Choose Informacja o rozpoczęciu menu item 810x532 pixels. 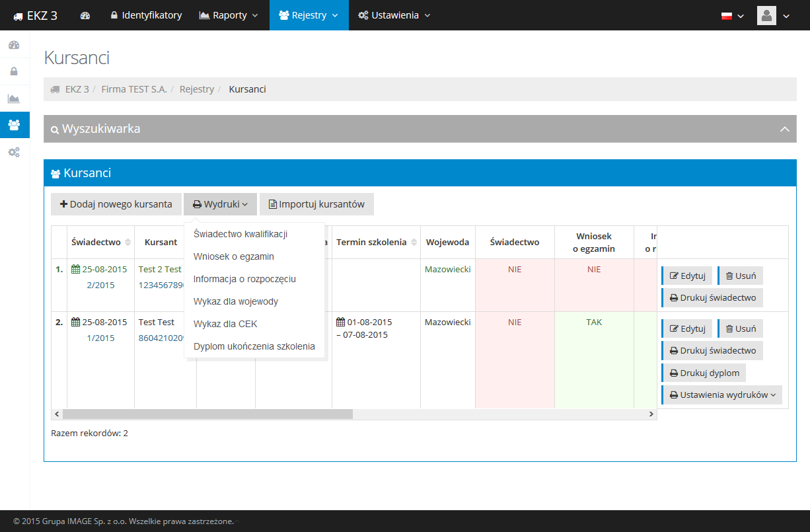pos(244,279)
